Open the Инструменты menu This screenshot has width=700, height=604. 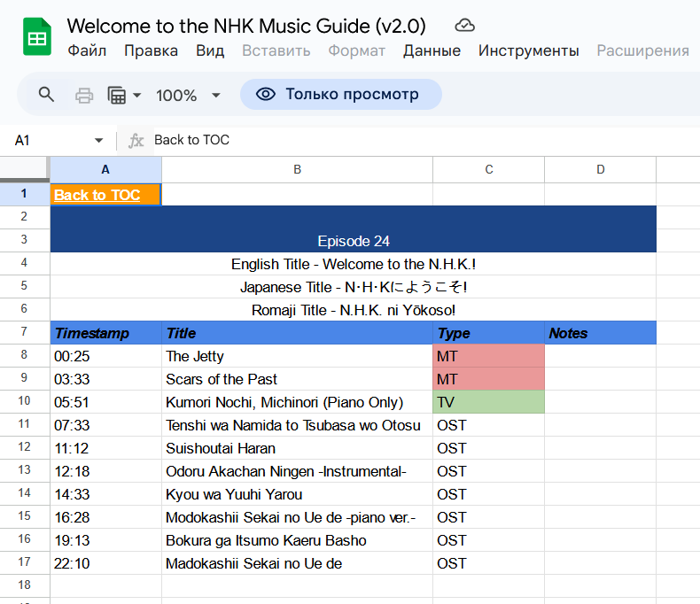(528, 50)
